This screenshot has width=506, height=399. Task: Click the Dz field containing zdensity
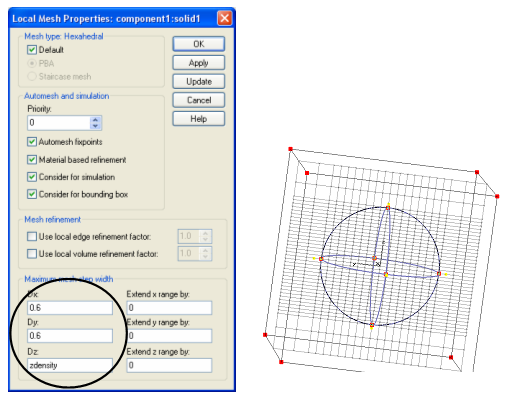coord(70,365)
